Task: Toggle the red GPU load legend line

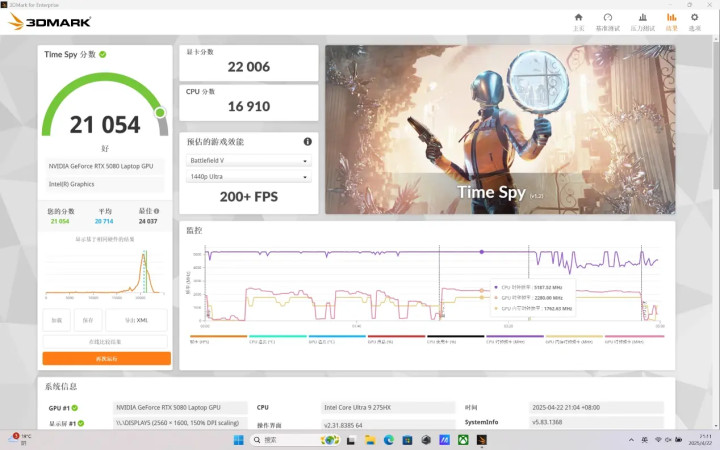Action: (396, 339)
